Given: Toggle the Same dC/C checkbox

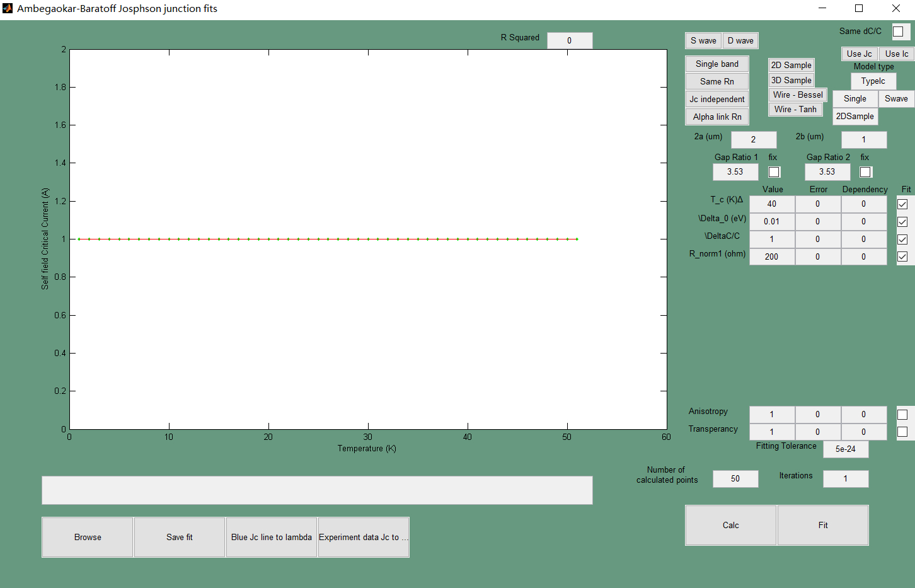Looking at the screenshot, I should (898, 32).
